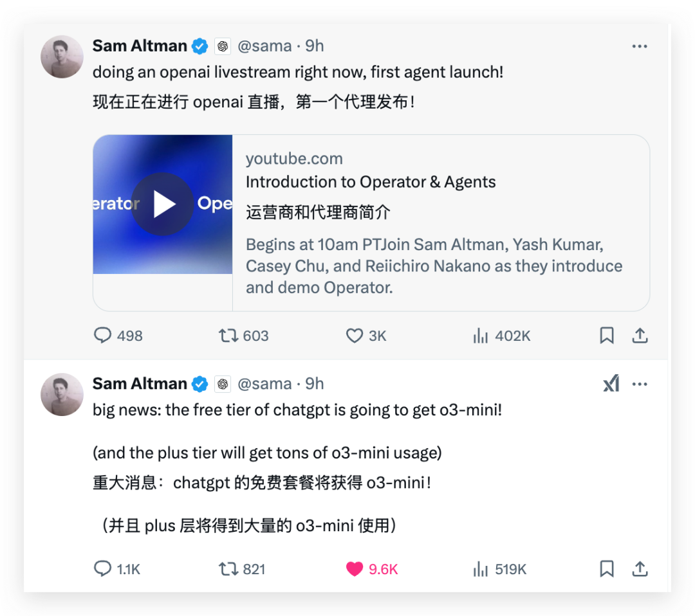Open more options on the o3-mini tweet
The width and height of the screenshot is (695, 616).
coord(639,384)
